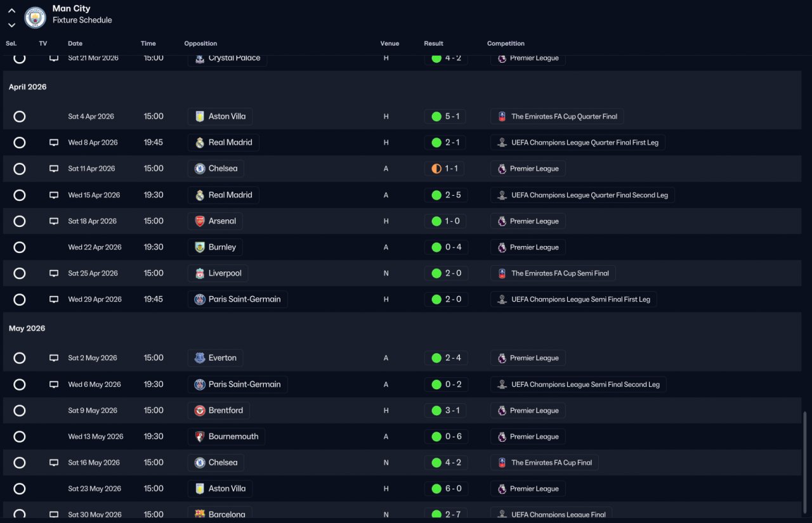Viewport: 812px width, 523px height.
Task: Click the date 'Sat 9 May 2026'
Action: tap(93, 411)
